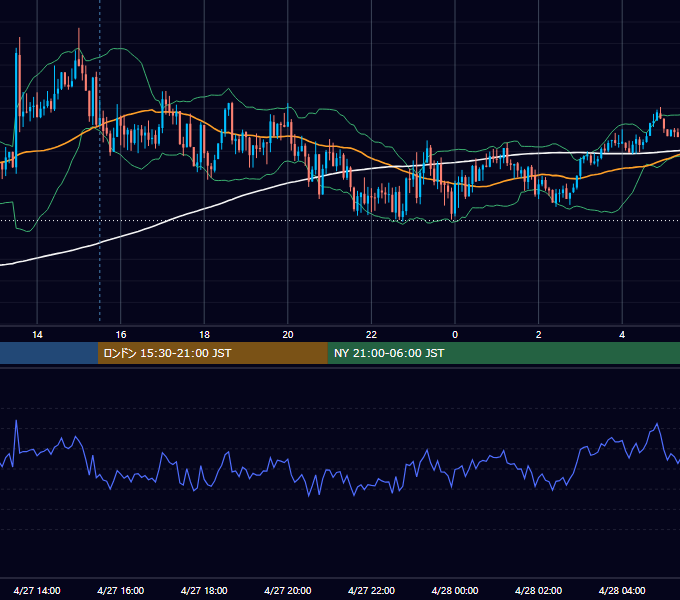Click the hour label 18 on price chart axis

[204, 335]
